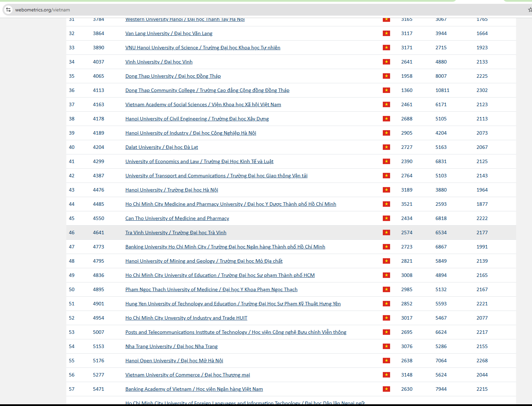532x406 pixels.
Task: Open Banking University Ho Chi Minh City link
Action: 225,247
